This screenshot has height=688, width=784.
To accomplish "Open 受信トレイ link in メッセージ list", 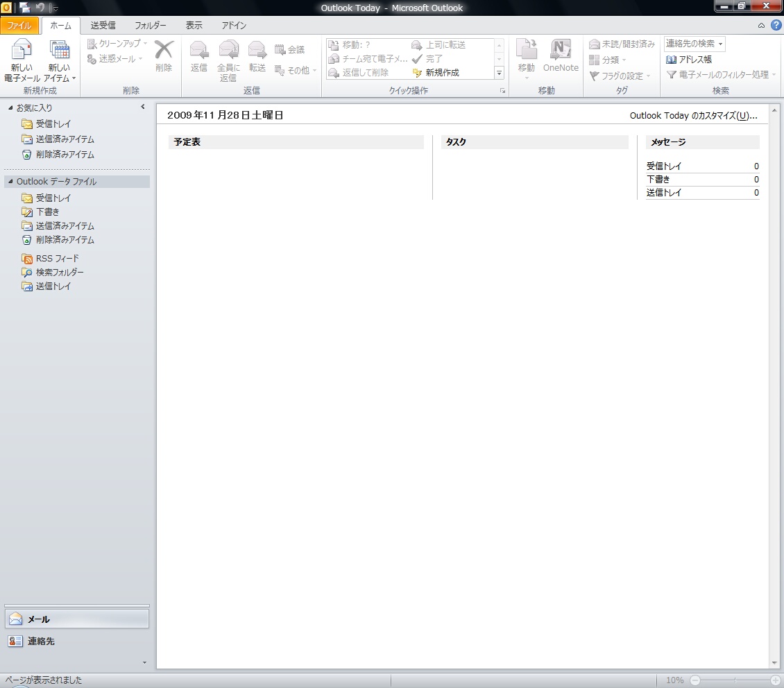I will pyautogui.click(x=663, y=166).
